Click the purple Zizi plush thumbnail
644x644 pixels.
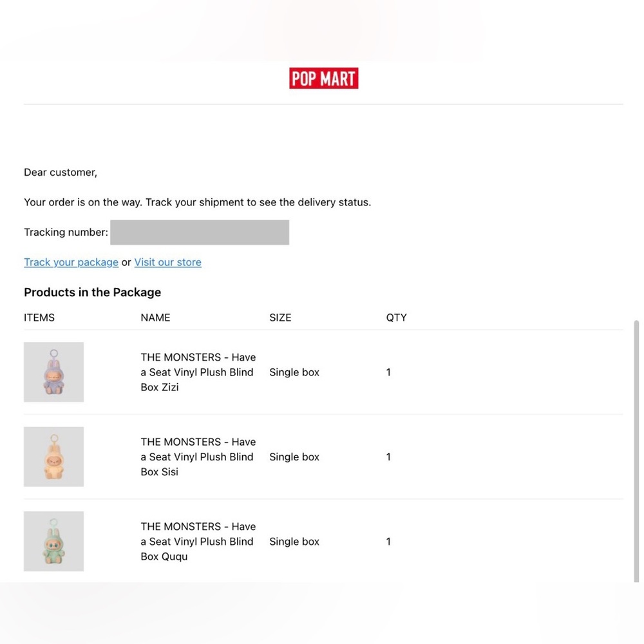[x=53, y=372]
